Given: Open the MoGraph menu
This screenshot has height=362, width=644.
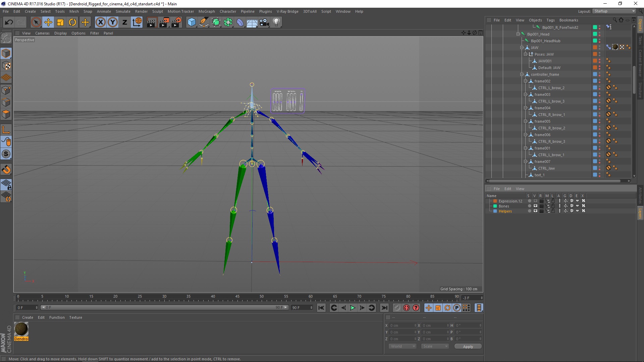Looking at the screenshot, I should [207, 11].
